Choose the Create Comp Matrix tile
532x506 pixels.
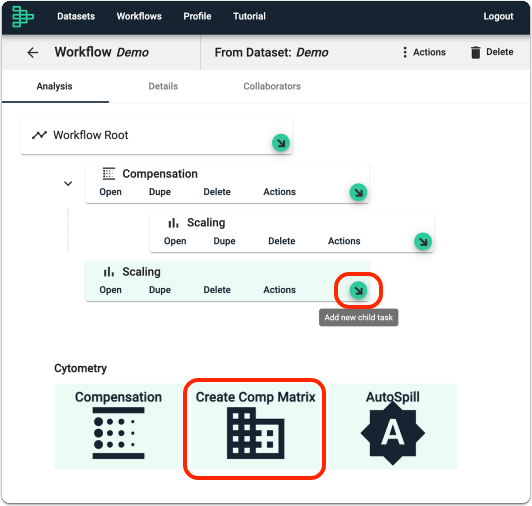[255, 427]
